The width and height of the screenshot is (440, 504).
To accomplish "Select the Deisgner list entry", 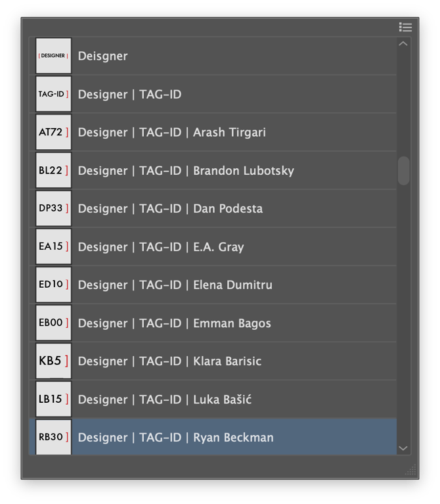I will pos(103,56).
